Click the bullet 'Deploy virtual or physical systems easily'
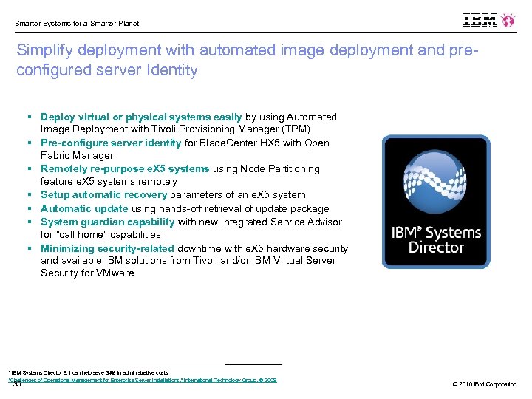This screenshot has height=399, width=532. (x=141, y=117)
